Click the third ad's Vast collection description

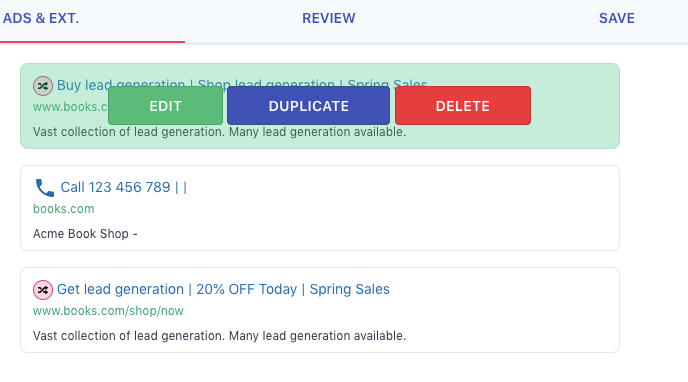[219, 336]
